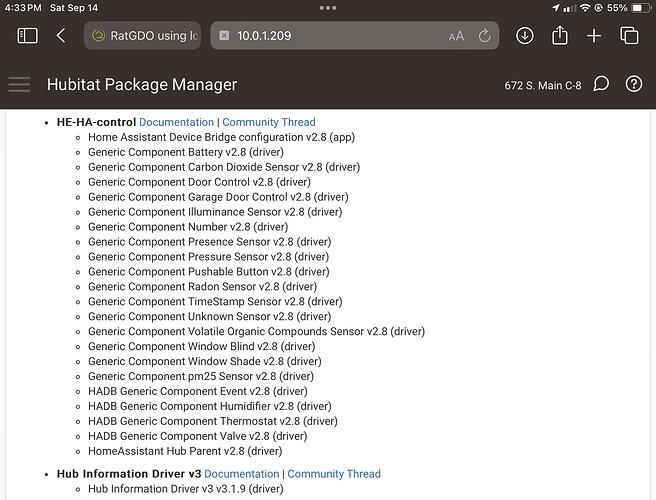This screenshot has height=500, width=656.
Task: Click Generic Component Pressure Sensor entry
Action: point(208,257)
